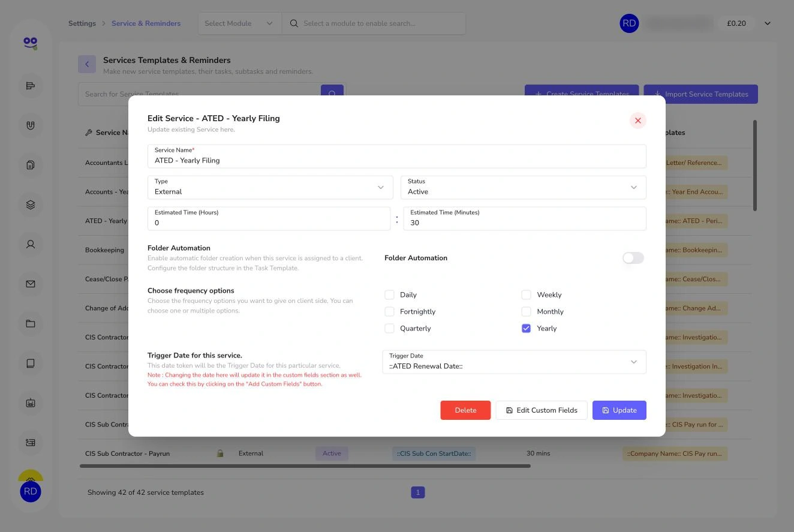
Task: Toggle the Folder Automation switch
Action: (x=633, y=258)
